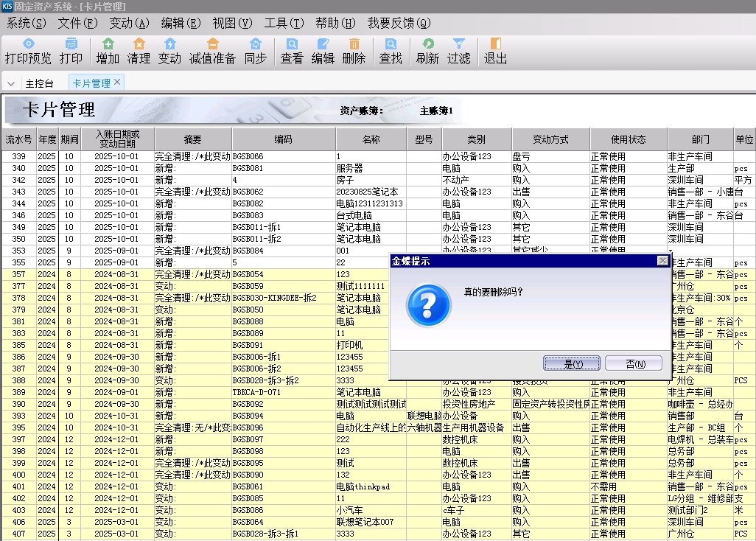Click serial number cell 395
Image resolution: width=756 pixels, height=541 pixels.
coord(19,427)
